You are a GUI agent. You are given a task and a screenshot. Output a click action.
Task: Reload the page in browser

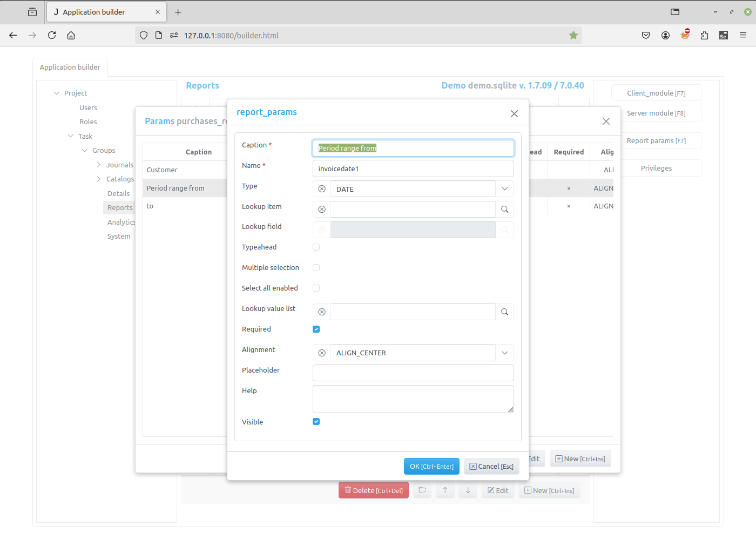tap(52, 36)
